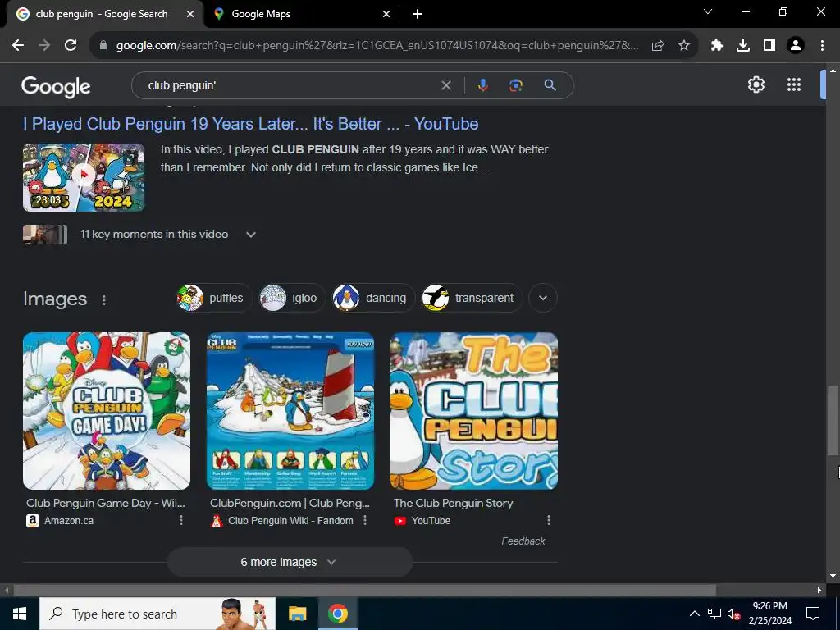Reload the current page
This screenshot has width=840, height=630.
click(x=71, y=46)
